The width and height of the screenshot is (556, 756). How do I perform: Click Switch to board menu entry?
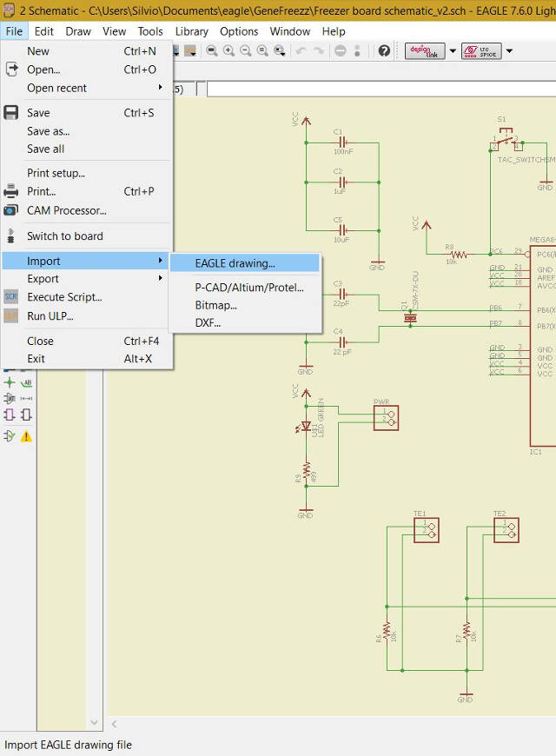[87, 236]
